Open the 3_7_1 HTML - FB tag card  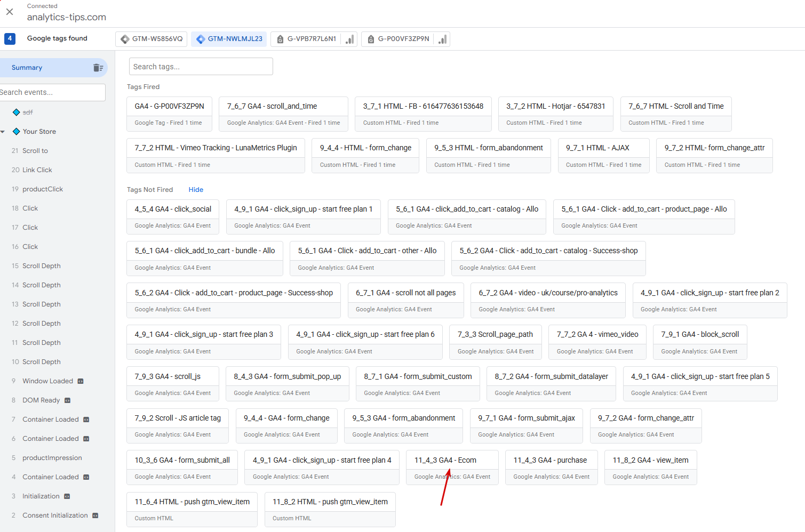423,114
